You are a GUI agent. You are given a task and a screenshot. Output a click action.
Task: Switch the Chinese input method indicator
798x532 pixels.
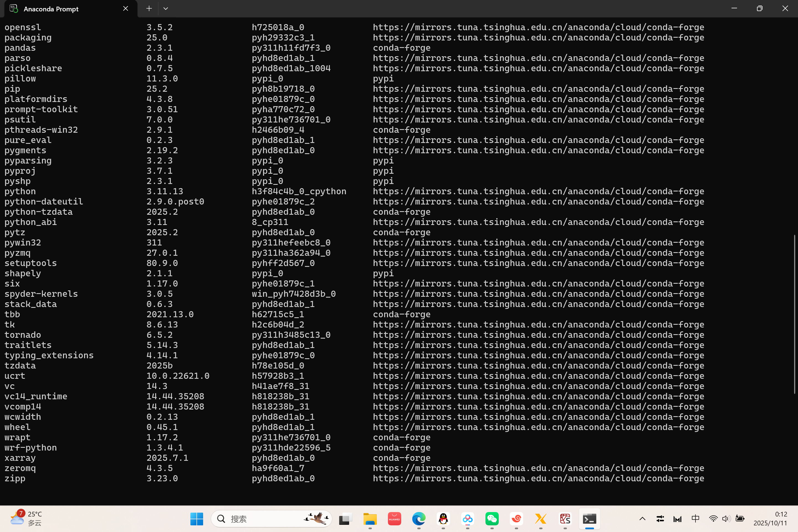click(695, 519)
